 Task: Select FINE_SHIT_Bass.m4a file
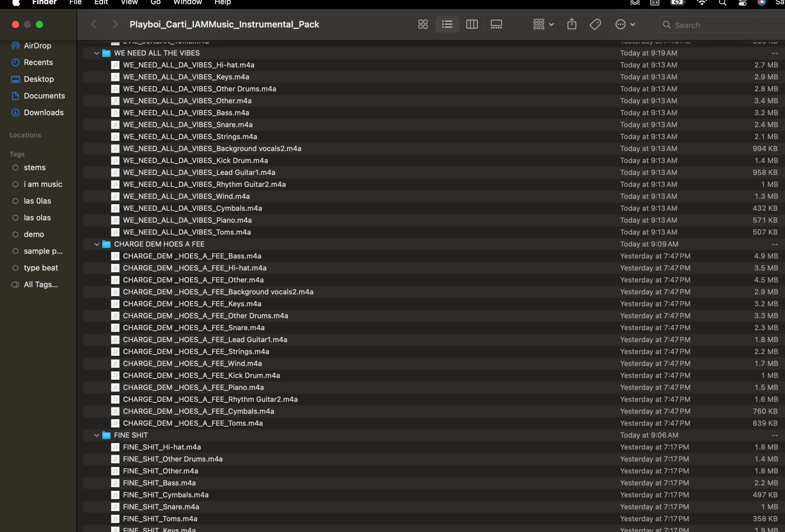433,483
